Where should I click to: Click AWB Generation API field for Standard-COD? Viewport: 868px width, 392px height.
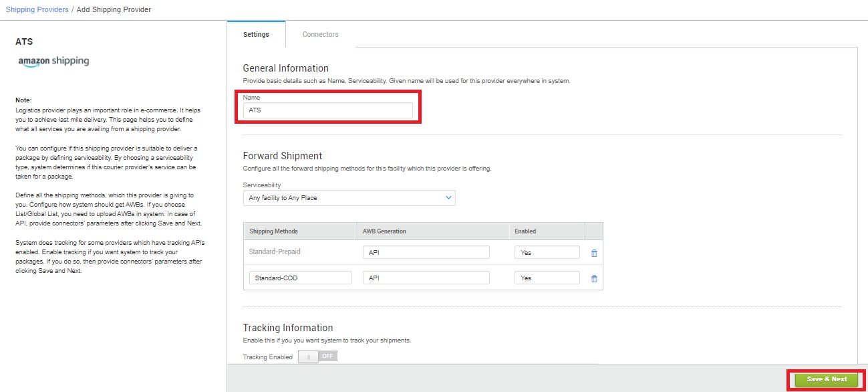[426, 277]
